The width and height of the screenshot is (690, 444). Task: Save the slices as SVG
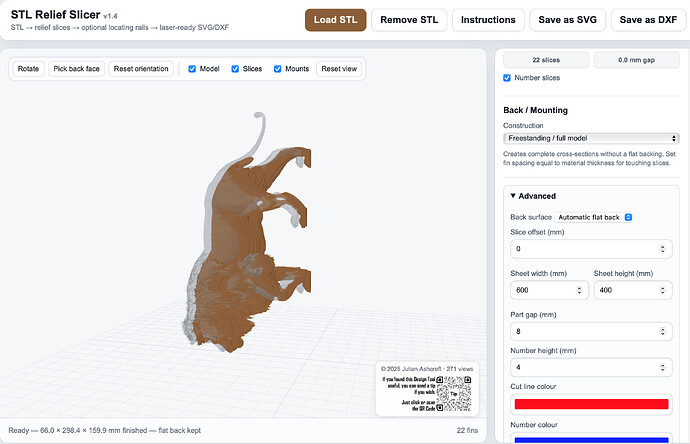[x=567, y=20]
